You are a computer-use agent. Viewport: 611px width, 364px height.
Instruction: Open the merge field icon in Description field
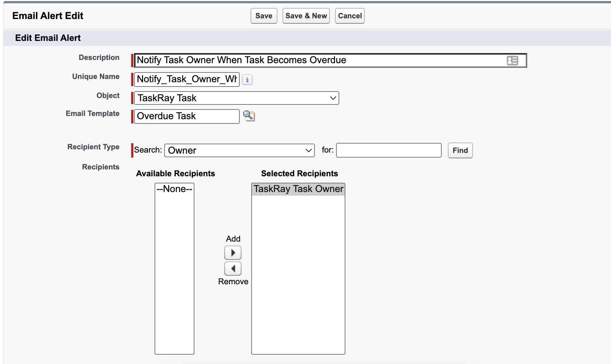pyautogui.click(x=512, y=61)
